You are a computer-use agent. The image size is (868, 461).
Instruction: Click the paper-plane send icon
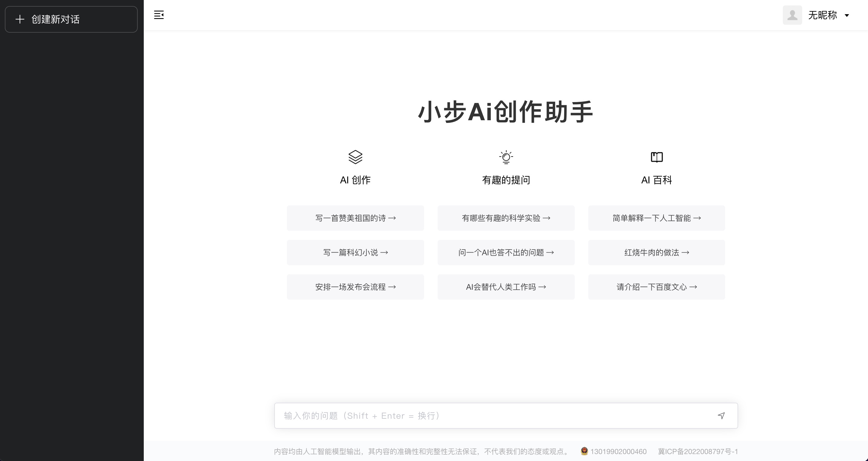point(721,415)
